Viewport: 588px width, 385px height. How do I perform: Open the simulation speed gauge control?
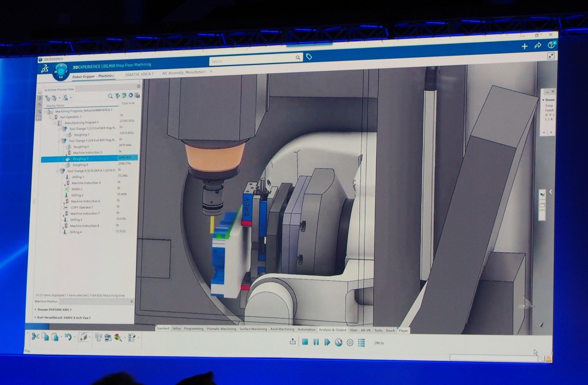[x=339, y=342]
